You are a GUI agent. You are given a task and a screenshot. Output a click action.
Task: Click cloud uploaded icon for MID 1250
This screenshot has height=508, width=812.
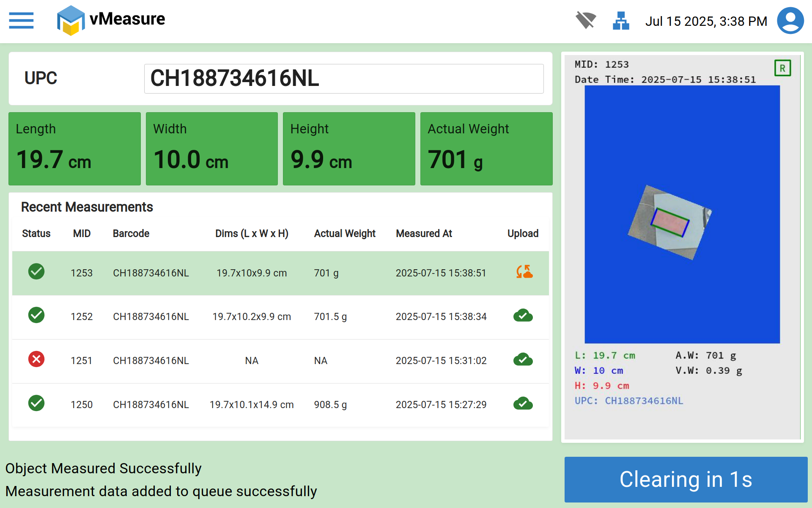pyautogui.click(x=523, y=404)
